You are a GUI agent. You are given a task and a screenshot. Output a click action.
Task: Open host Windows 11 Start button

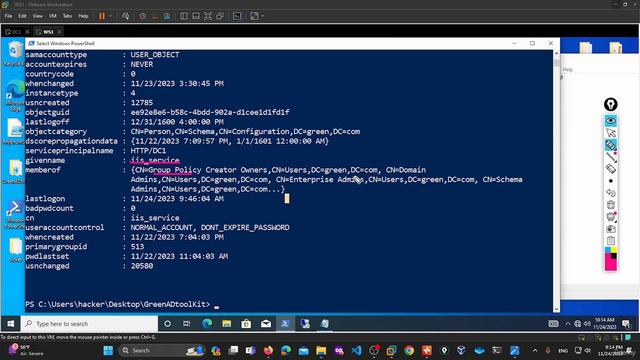coord(108,351)
